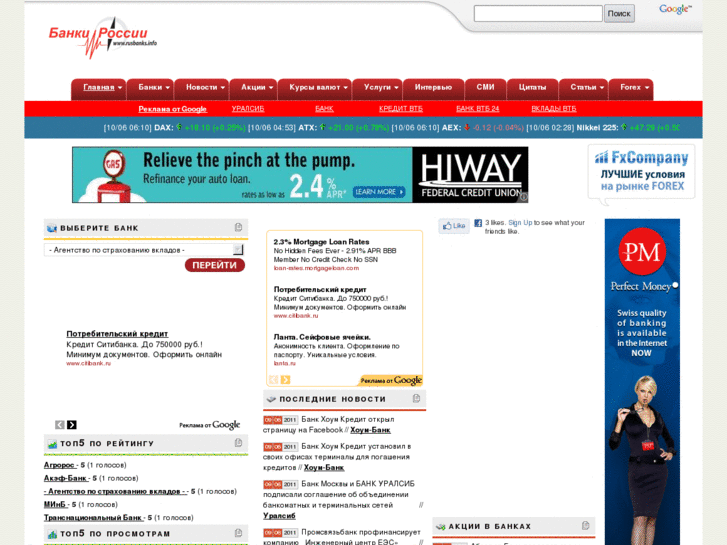Open the bank selection dropdown

[144, 250]
